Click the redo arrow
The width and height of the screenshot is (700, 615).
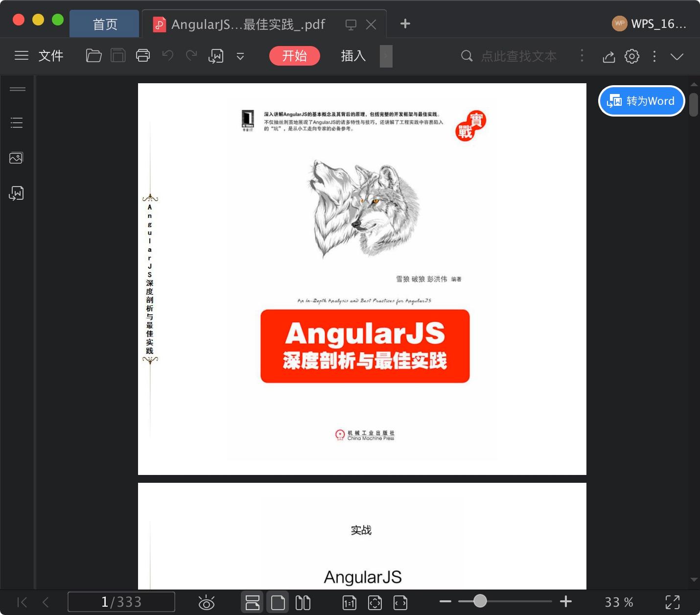click(x=191, y=55)
